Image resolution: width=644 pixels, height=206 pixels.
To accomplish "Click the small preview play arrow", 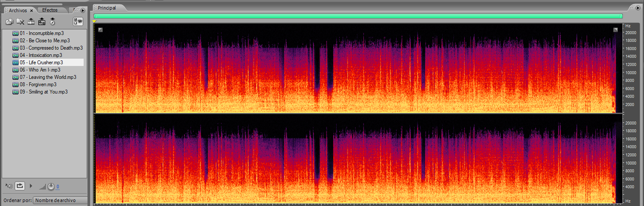I will [x=31, y=186].
